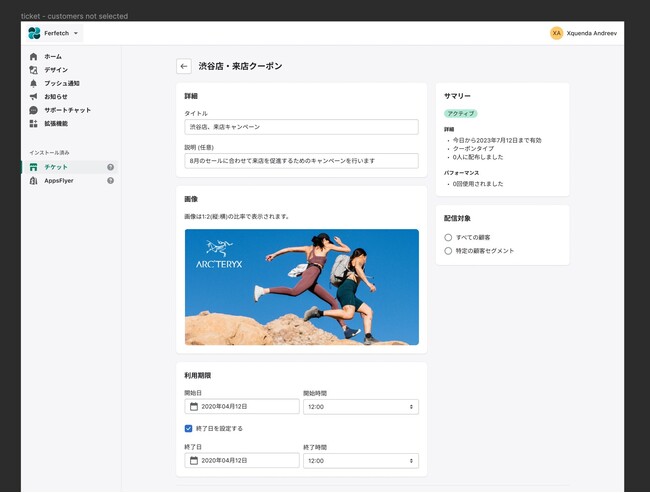650x493 pixels.
Task: Select the 特定の顧客セグメント radio option
Action: (x=448, y=251)
